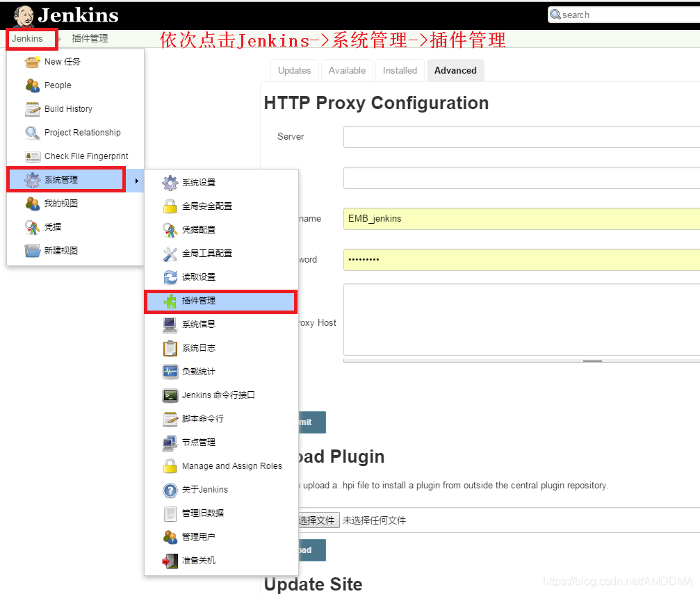
Task: Expand the 系统管理 submenu arrow
Action: [137, 181]
